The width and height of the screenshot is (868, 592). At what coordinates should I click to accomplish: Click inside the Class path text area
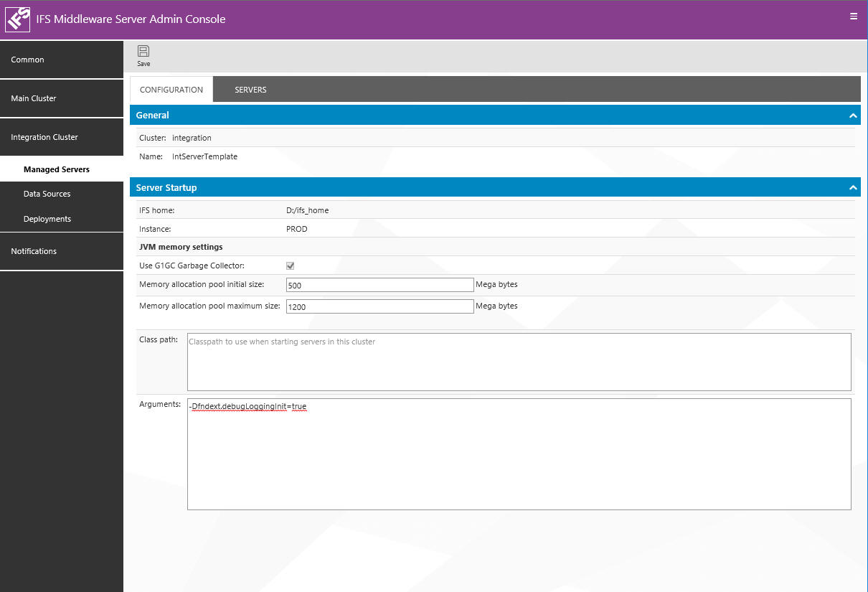click(519, 362)
